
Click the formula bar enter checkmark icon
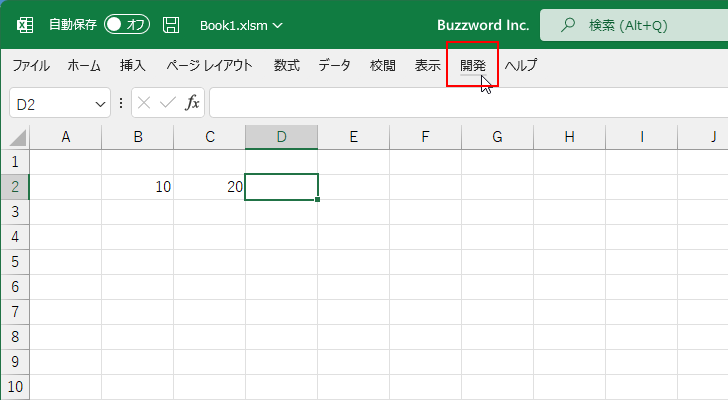[x=167, y=103]
